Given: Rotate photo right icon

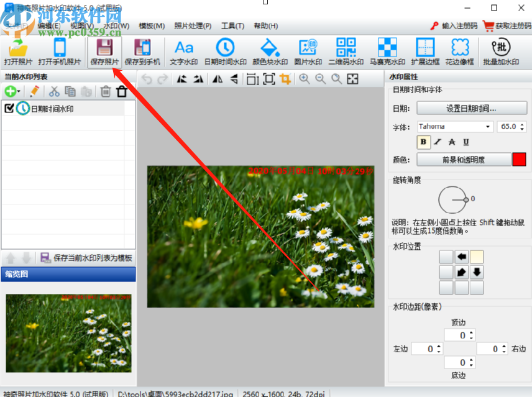Looking at the screenshot, I should pyautogui.click(x=198, y=79).
